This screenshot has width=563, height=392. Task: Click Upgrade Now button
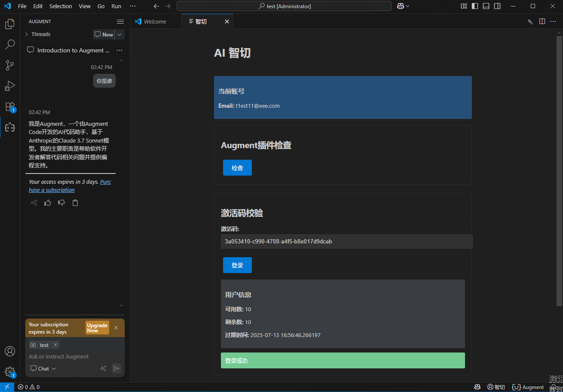tap(97, 328)
